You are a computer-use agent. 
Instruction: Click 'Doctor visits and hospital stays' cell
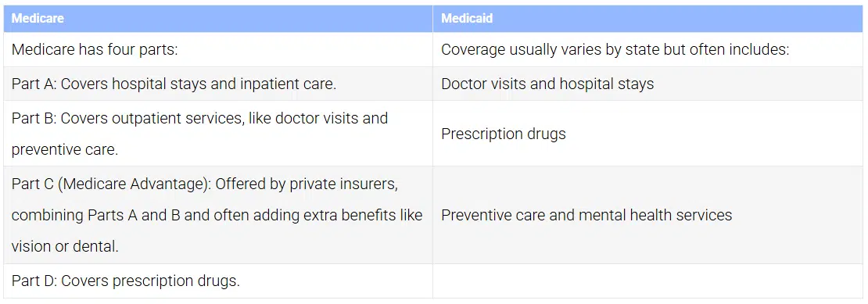pyautogui.click(x=648, y=84)
